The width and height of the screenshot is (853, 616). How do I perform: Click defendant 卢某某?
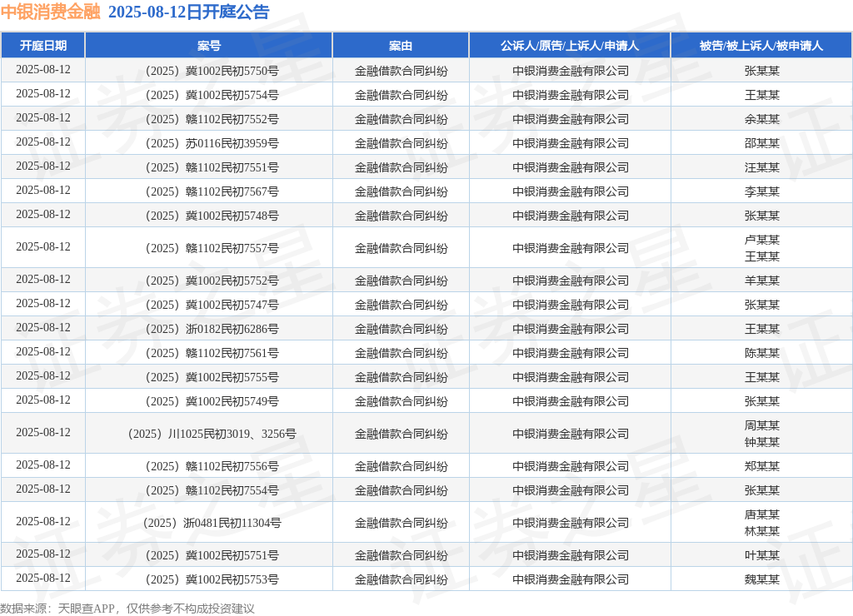tap(761, 240)
